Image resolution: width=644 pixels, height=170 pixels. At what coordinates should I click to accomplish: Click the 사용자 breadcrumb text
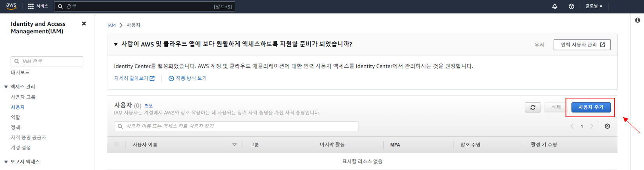click(133, 25)
